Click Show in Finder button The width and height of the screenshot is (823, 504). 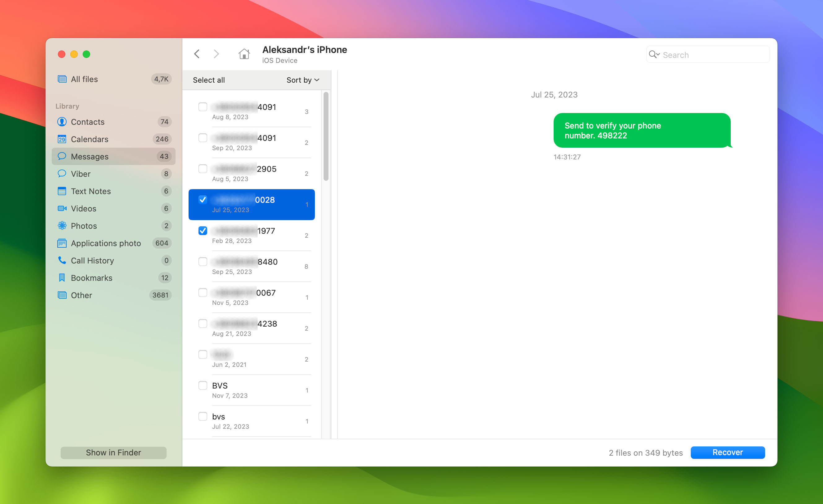click(113, 452)
